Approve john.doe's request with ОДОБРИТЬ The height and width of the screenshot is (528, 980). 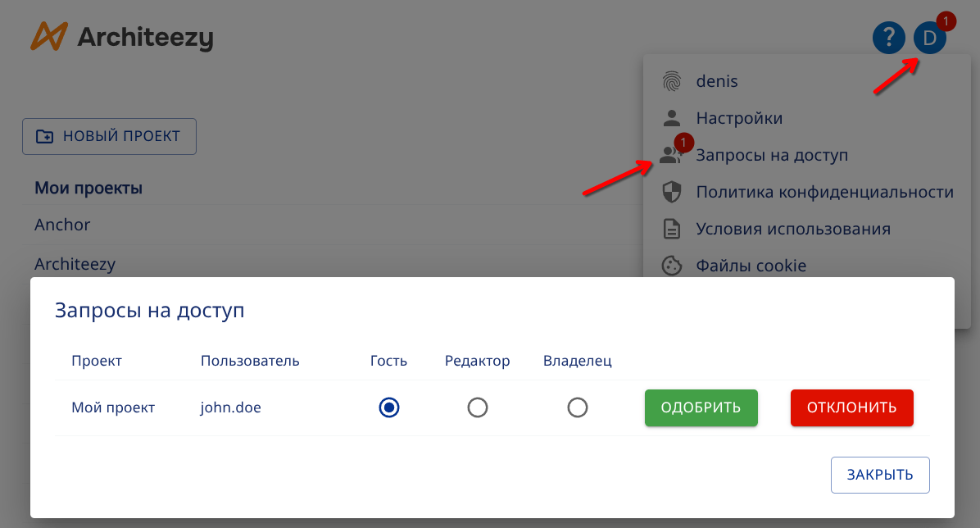click(701, 407)
